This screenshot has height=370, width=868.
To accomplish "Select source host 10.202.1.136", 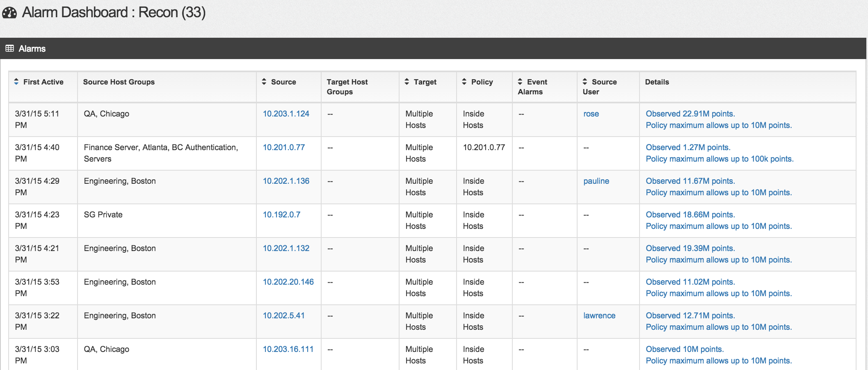I will click(286, 181).
